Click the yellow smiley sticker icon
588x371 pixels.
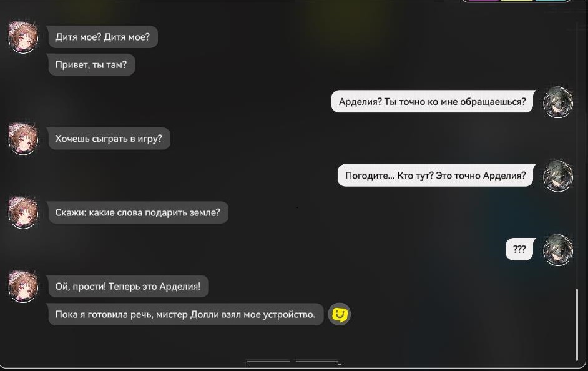340,314
